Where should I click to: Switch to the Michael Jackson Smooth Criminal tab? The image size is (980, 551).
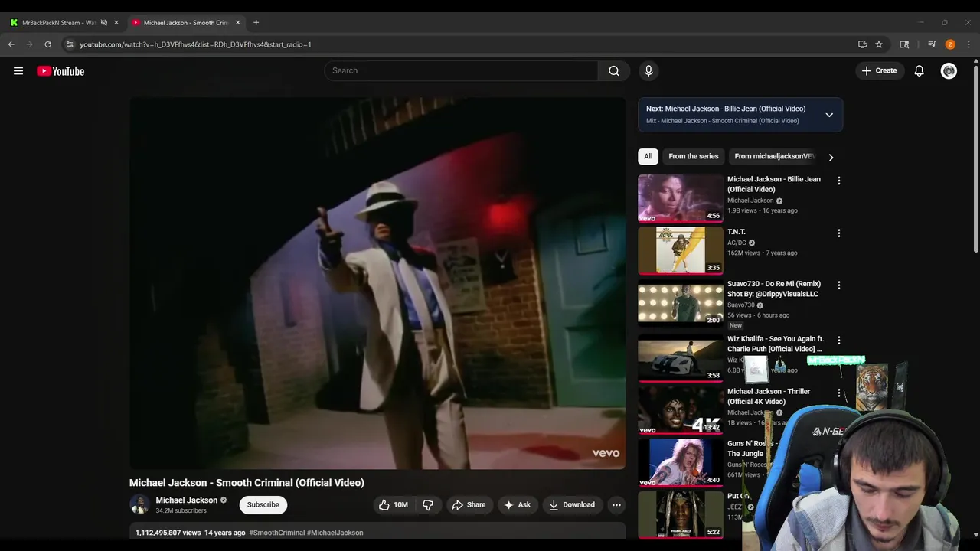coord(185,22)
